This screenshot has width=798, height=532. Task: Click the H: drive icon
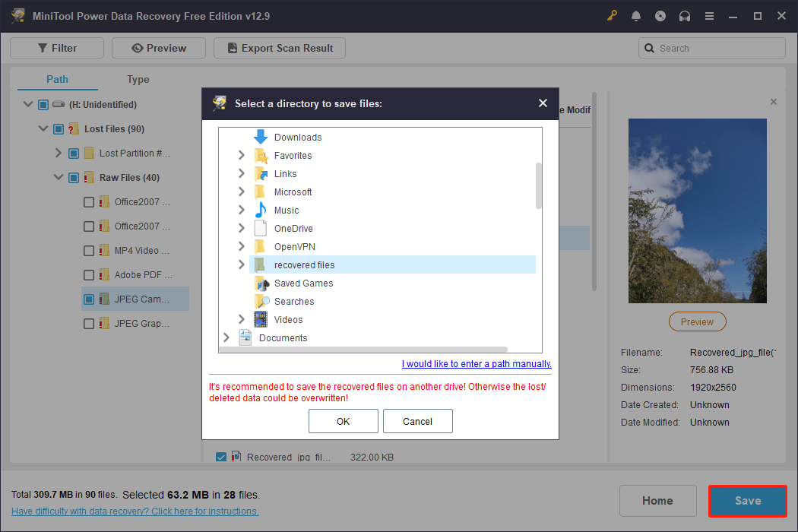[59, 104]
